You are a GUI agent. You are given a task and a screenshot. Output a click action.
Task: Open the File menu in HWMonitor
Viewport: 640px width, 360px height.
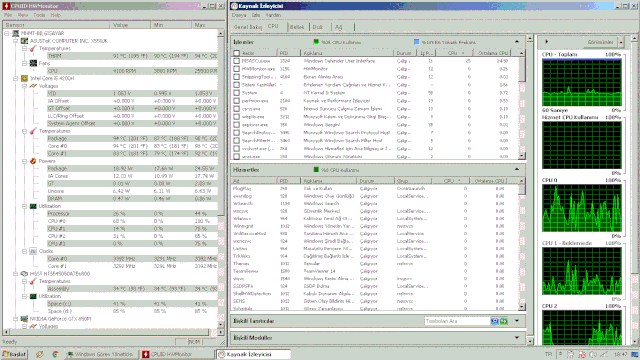click(8, 15)
